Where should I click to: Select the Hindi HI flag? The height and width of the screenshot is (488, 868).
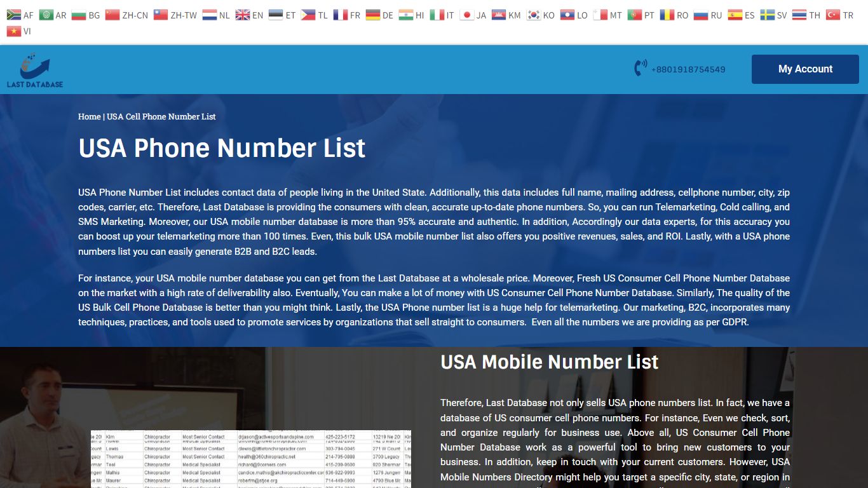tap(412, 15)
